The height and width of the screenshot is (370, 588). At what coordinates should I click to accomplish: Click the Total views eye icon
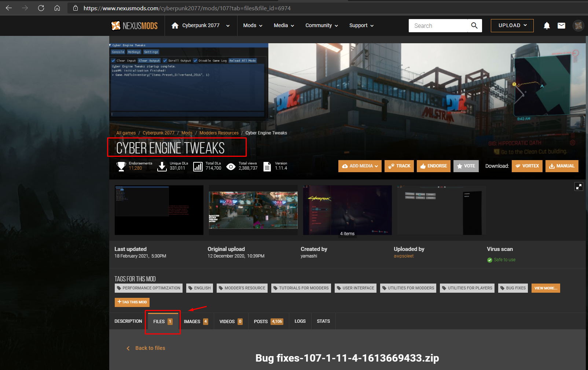coord(231,167)
